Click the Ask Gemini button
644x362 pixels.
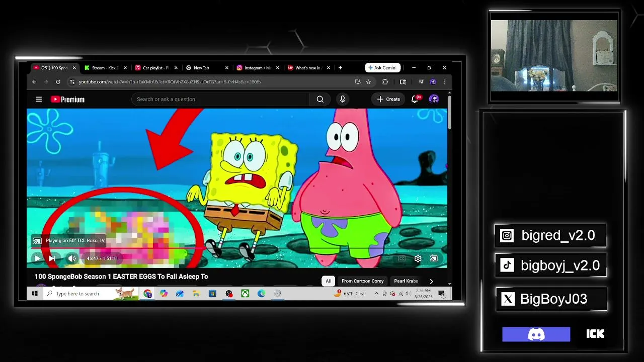pyautogui.click(x=383, y=68)
